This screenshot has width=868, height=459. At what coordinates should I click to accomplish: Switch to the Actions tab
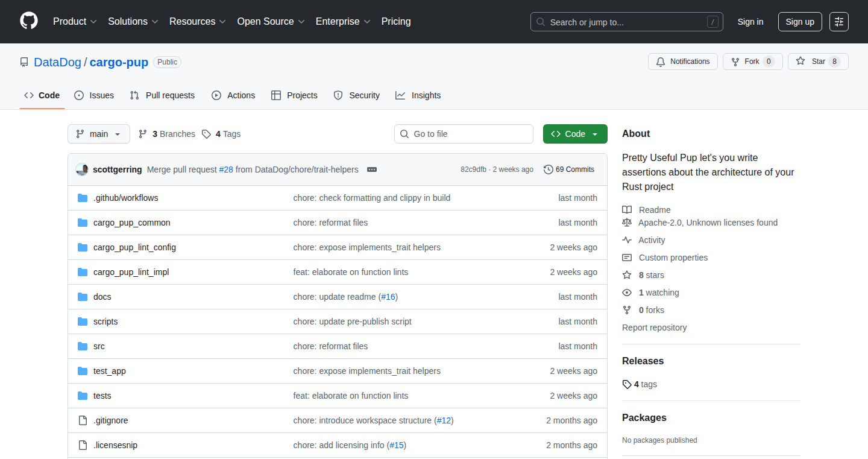(x=233, y=95)
